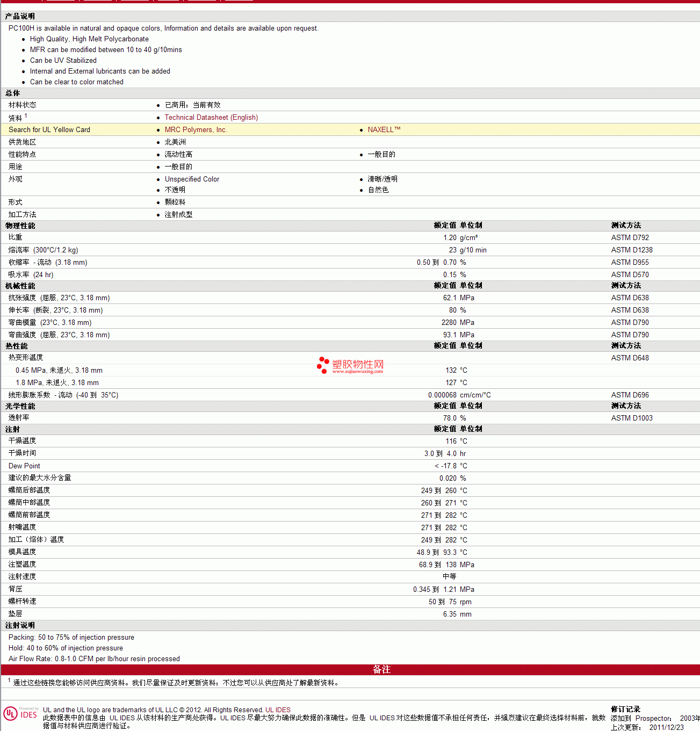Click the 68.9 到 138 MPa injection pressure value
Viewport: 700px width, 731px height.
pos(446,564)
